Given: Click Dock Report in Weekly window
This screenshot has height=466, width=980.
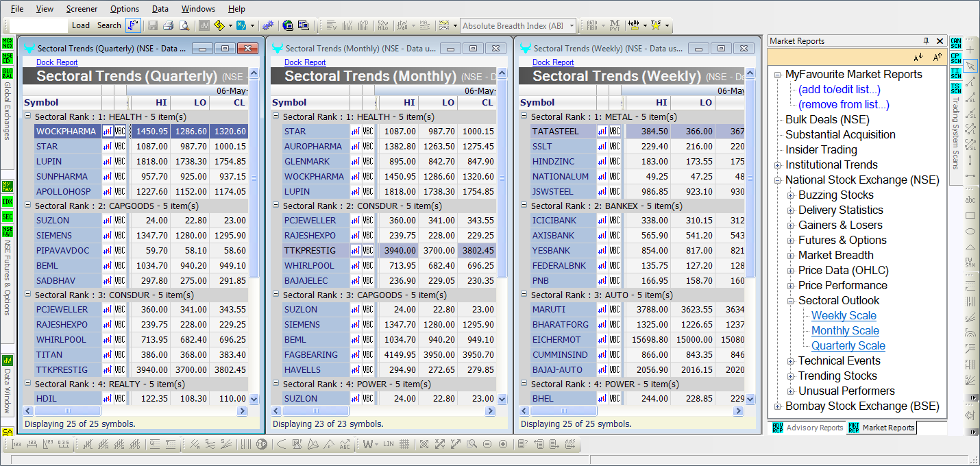Looking at the screenshot, I should [x=553, y=62].
